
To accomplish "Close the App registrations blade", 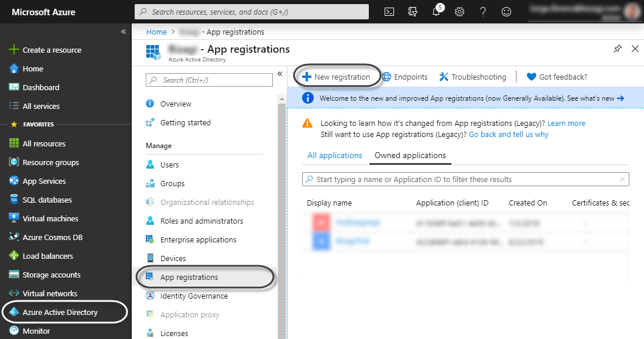I will [x=635, y=49].
